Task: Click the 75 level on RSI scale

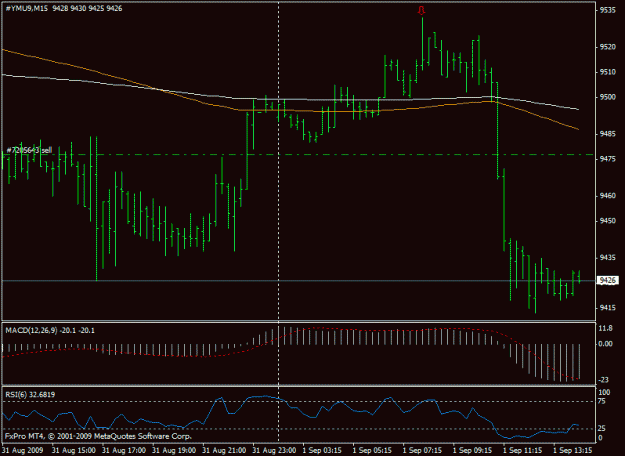Action: pos(603,401)
